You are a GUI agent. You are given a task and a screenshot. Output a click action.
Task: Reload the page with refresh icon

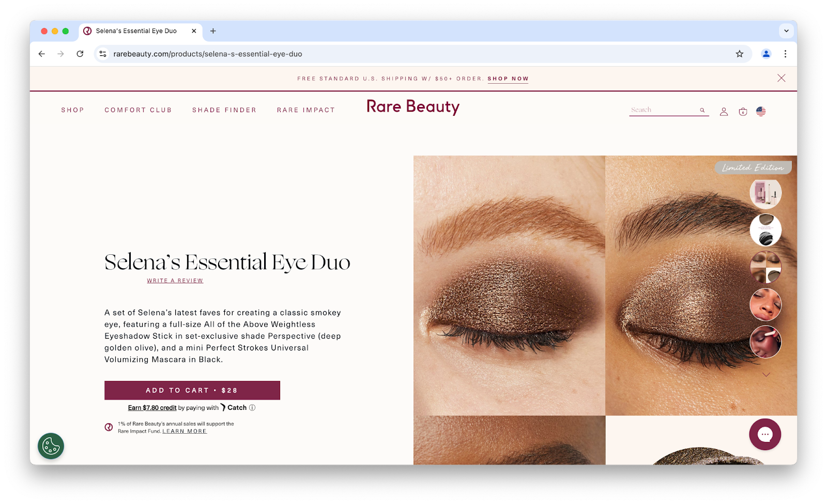80,54
